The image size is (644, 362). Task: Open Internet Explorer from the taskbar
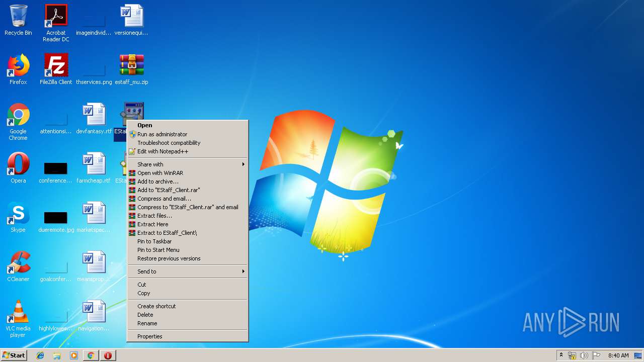tap(40, 355)
